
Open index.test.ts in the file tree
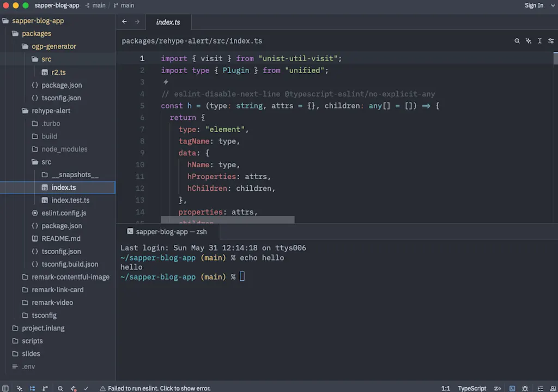click(x=58, y=201)
